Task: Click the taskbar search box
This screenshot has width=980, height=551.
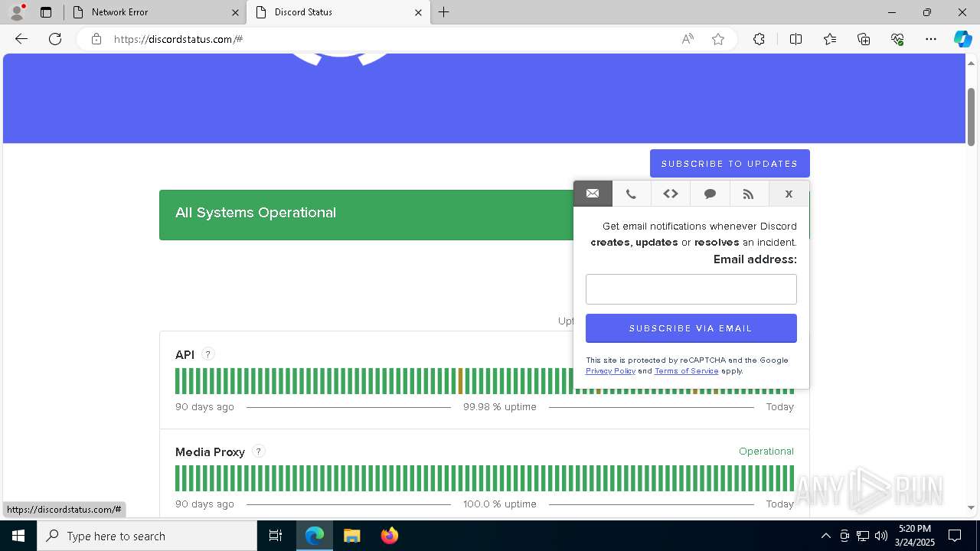Action: pyautogui.click(x=147, y=536)
